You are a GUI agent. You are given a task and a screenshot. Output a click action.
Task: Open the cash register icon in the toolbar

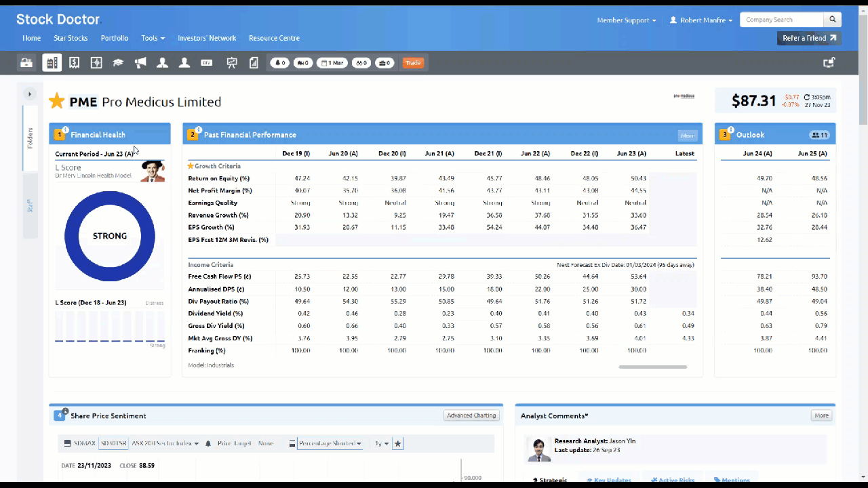pyautogui.click(x=26, y=63)
